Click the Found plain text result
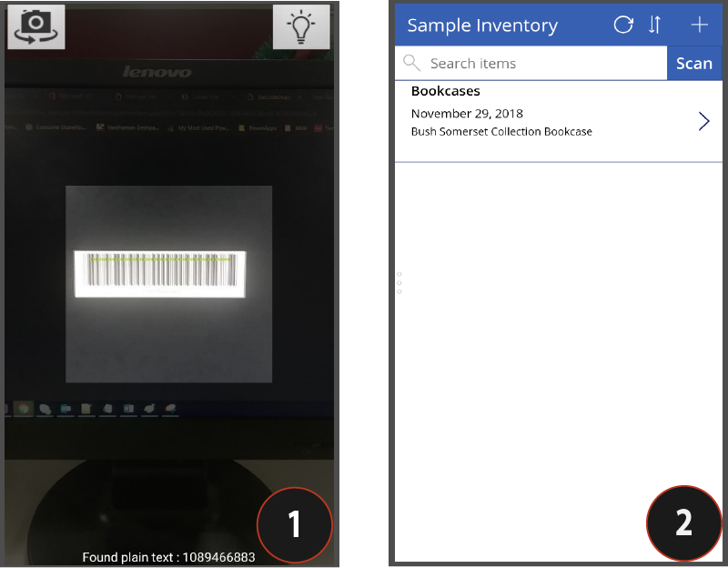 click(x=168, y=557)
